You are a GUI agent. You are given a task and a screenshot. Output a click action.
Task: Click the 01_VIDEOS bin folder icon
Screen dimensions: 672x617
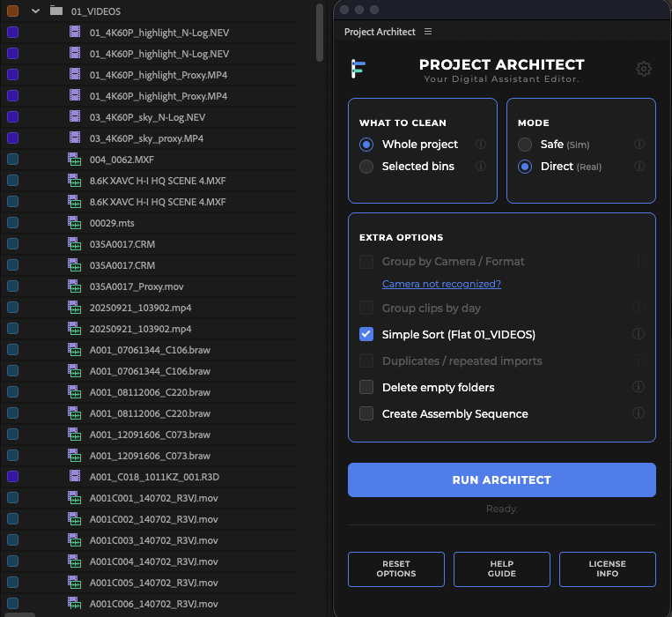[x=56, y=11]
